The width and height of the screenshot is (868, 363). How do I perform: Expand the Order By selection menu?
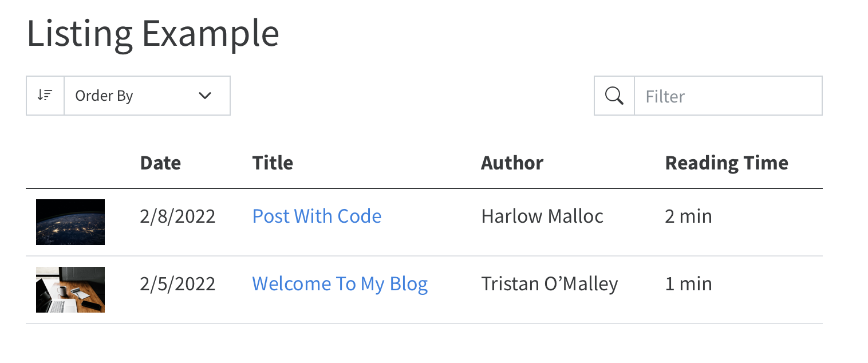click(x=147, y=96)
